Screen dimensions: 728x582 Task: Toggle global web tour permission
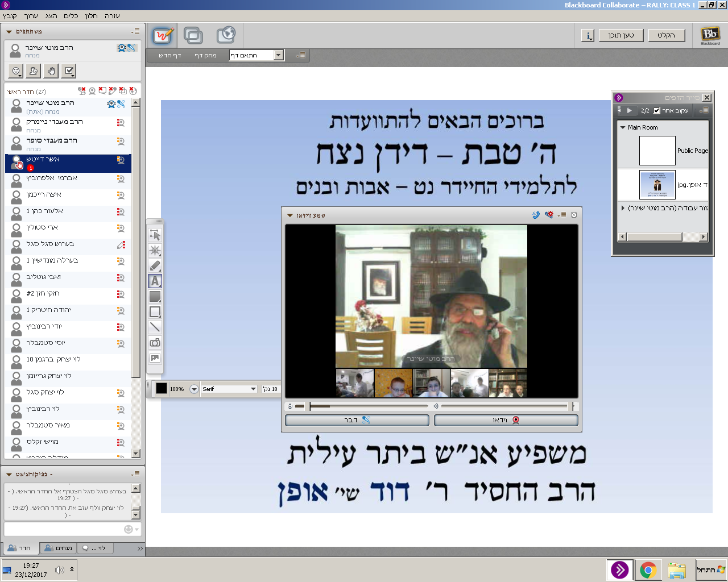tap(133, 91)
